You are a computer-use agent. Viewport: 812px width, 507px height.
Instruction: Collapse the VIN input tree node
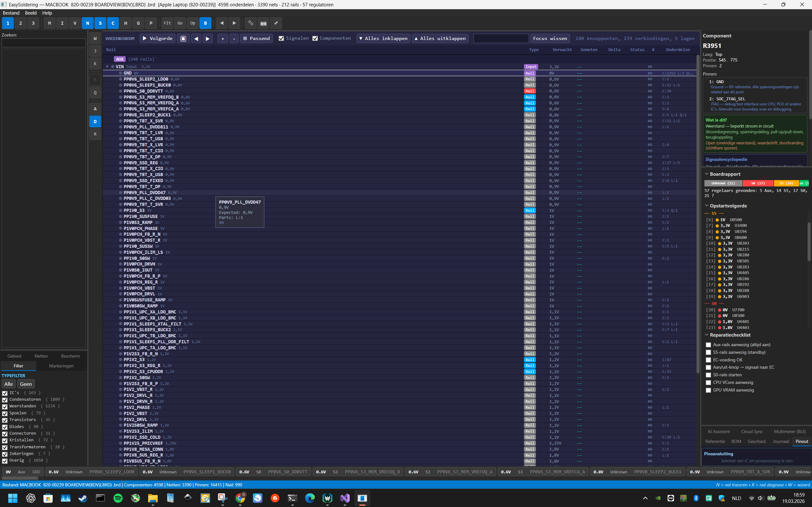coord(107,67)
